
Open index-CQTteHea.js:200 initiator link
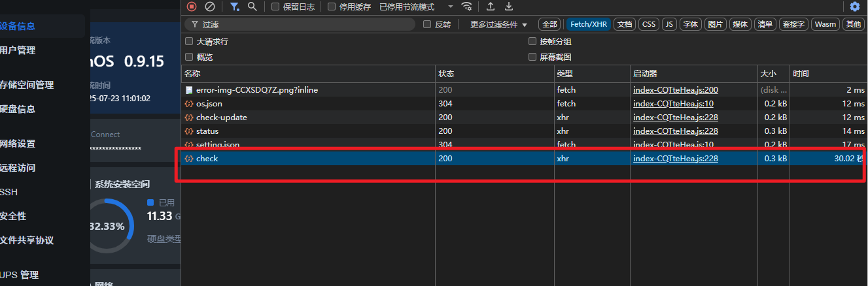coord(676,90)
